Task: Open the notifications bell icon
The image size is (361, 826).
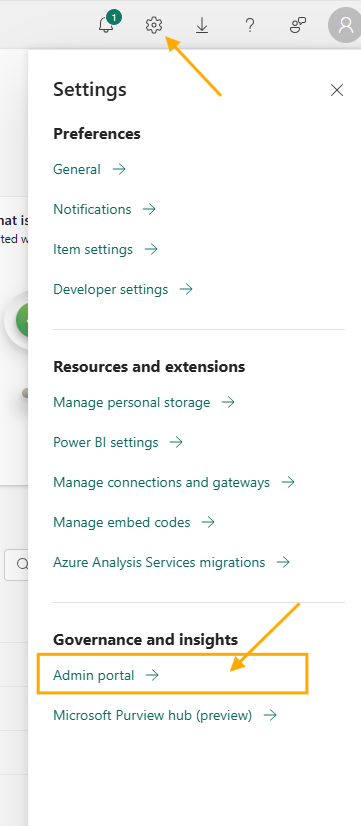Action: tap(106, 25)
